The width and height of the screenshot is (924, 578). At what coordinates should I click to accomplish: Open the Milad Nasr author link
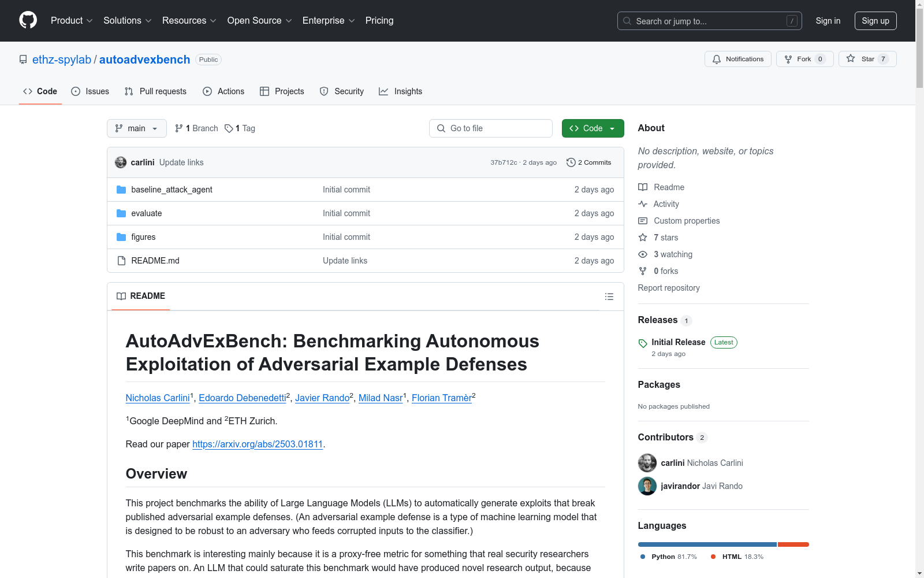point(381,398)
